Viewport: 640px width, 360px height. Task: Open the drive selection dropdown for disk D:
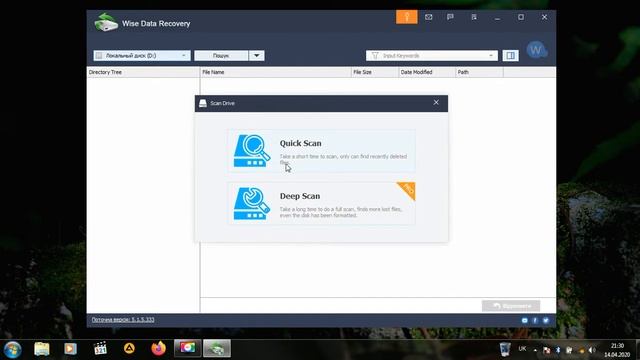click(x=142, y=56)
